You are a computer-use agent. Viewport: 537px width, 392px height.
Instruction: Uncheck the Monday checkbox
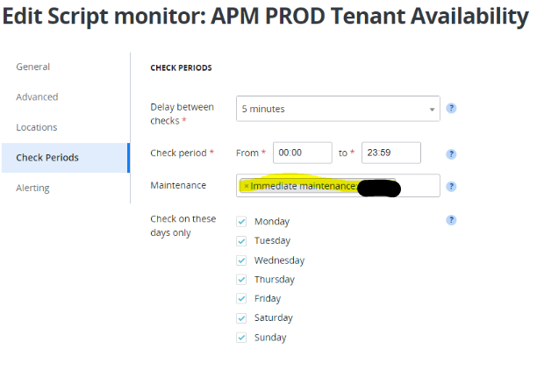241,222
